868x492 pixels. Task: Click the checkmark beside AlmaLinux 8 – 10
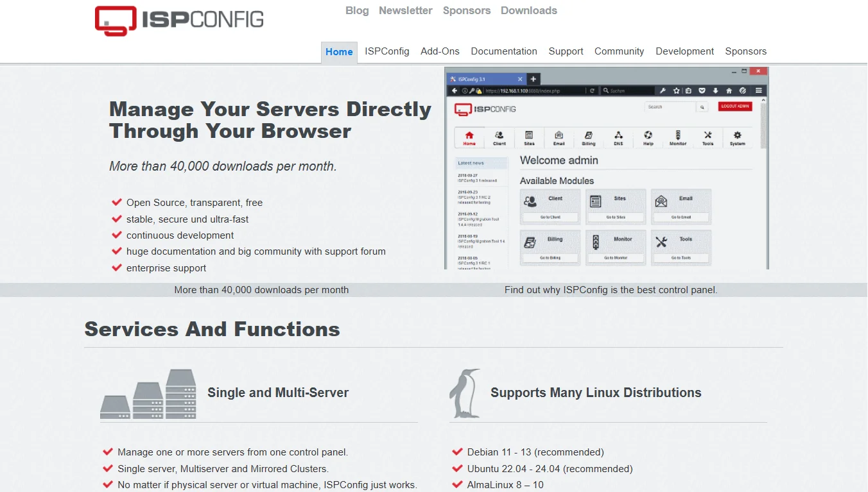coord(457,484)
